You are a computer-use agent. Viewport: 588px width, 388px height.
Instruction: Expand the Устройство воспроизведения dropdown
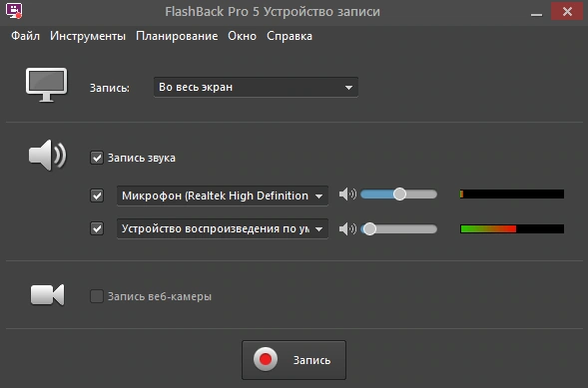(x=223, y=228)
